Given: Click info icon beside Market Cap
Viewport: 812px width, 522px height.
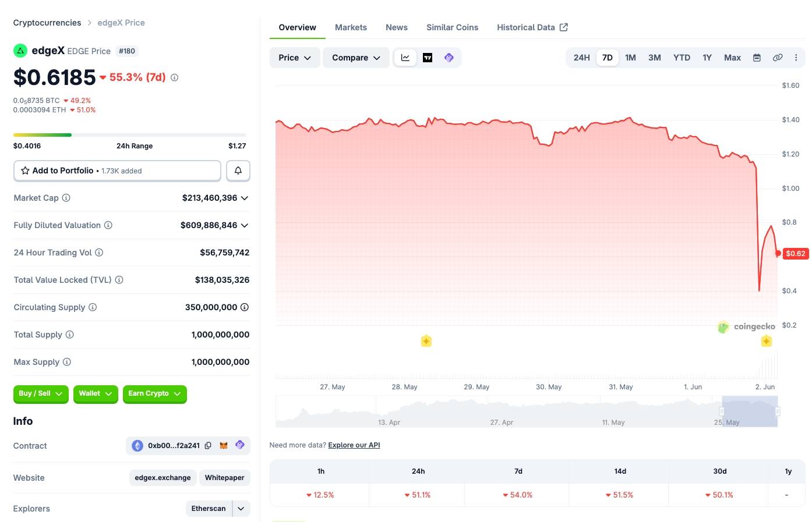Looking at the screenshot, I should [x=66, y=198].
